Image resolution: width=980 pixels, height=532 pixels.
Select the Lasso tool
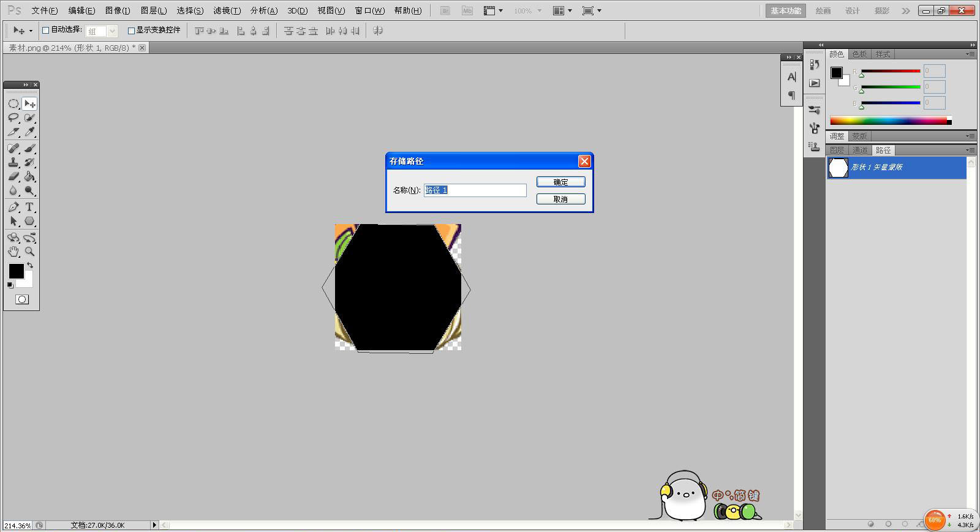coord(13,118)
